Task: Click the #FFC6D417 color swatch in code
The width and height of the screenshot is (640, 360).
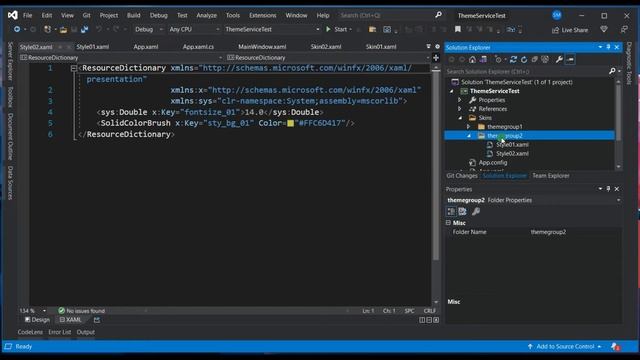Action: (290, 123)
